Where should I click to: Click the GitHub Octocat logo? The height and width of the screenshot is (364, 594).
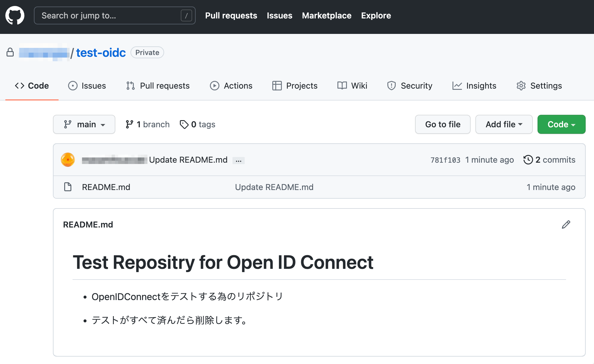pyautogui.click(x=15, y=15)
